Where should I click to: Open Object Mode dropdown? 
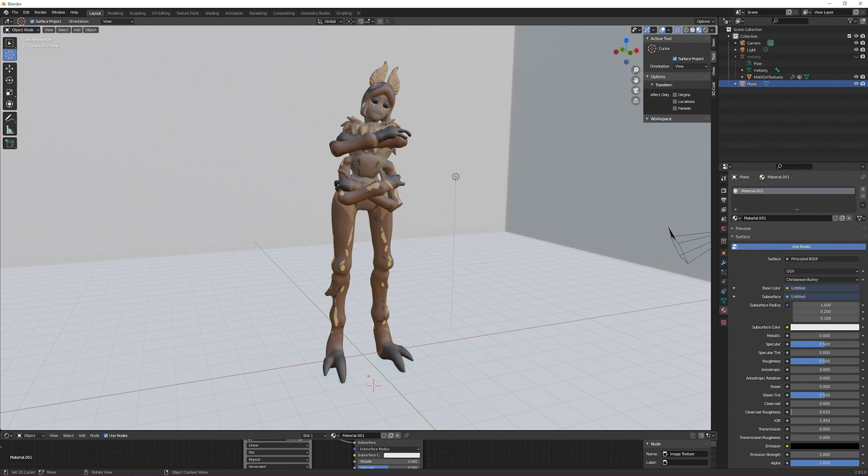[x=22, y=30]
